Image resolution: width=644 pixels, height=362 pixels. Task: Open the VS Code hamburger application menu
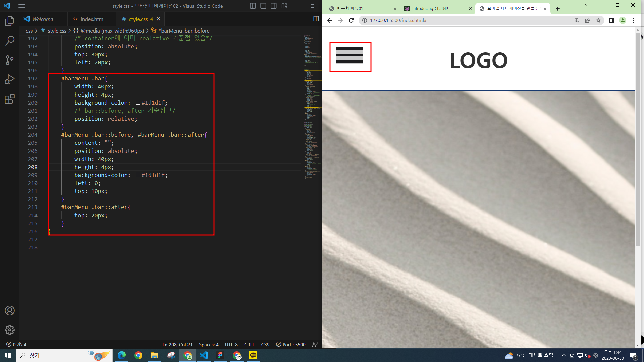(22, 6)
